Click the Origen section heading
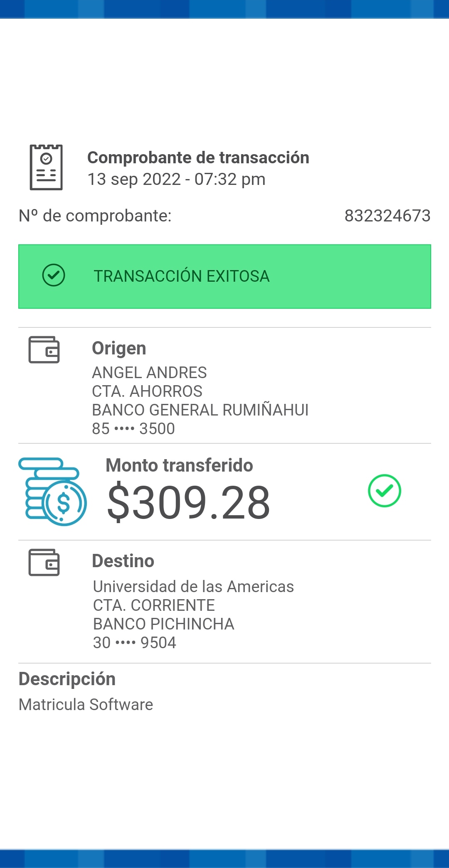449x868 pixels. click(119, 348)
